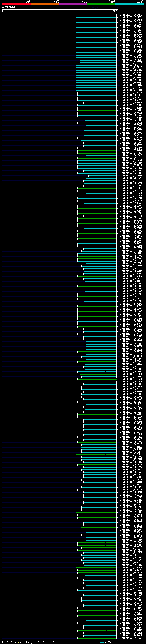The height and width of the screenshot is (644, 146).
Task: Select hit label UniRef100_A3BFP4
Action: coord(131,47)
